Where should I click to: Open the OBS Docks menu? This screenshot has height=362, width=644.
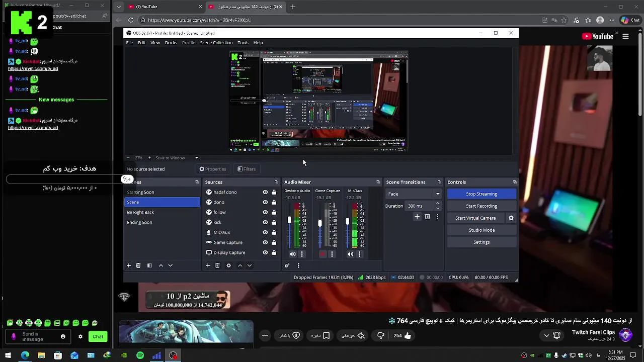pos(171,43)
